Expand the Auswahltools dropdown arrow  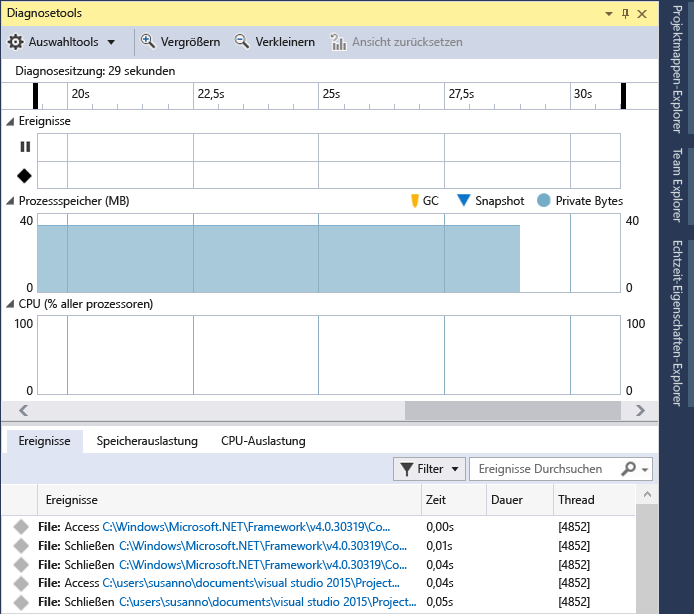(x=111, y=42)
